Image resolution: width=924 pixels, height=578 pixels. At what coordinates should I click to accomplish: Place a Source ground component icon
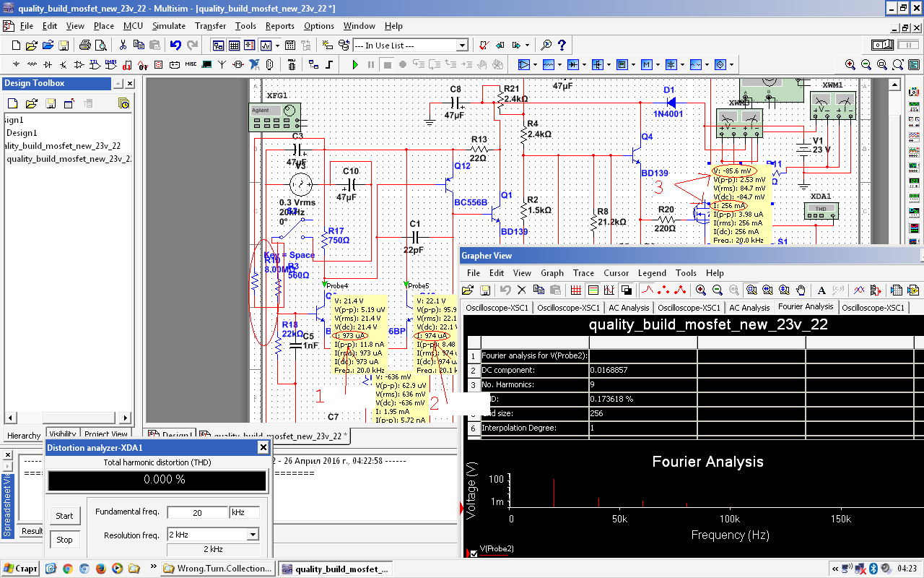15,64
